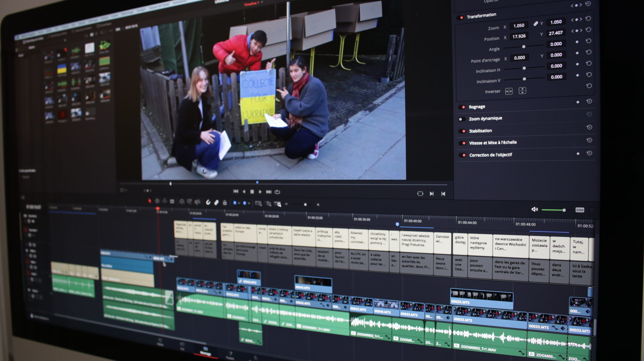Toggle the Correction de l'objectif switch
Image resolution: width=644 pixels, height=361 pixels.
(x=462, y=155)
